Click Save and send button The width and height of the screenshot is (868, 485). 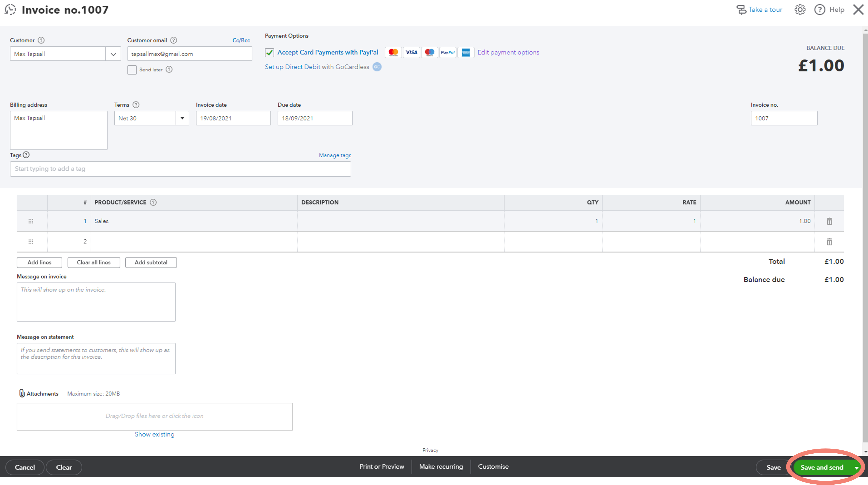pyautogui.click(x=821, y=467)
